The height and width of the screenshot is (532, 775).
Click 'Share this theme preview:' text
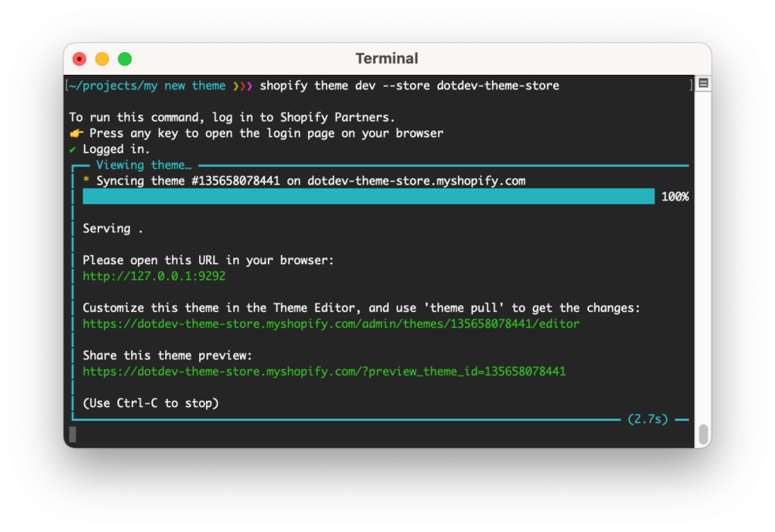point(167,355)
